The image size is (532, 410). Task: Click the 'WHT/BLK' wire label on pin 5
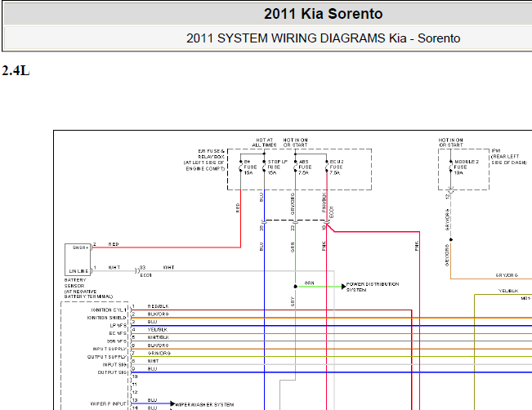point(158,337)
